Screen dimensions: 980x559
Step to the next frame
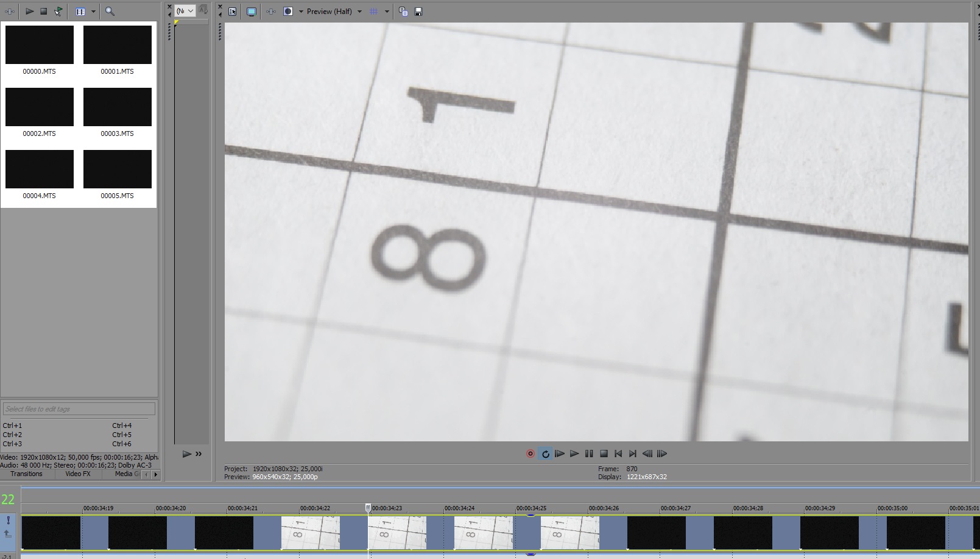[x=662, y=454]
